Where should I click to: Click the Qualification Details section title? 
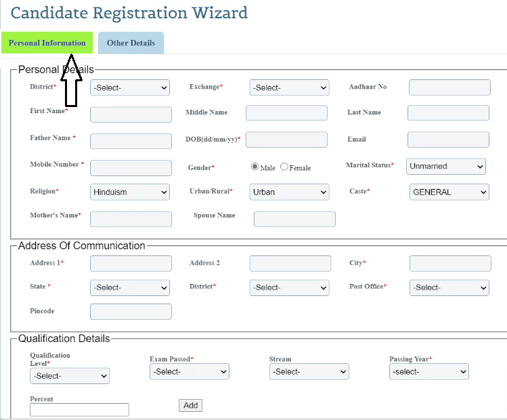(x=64, y=339)
